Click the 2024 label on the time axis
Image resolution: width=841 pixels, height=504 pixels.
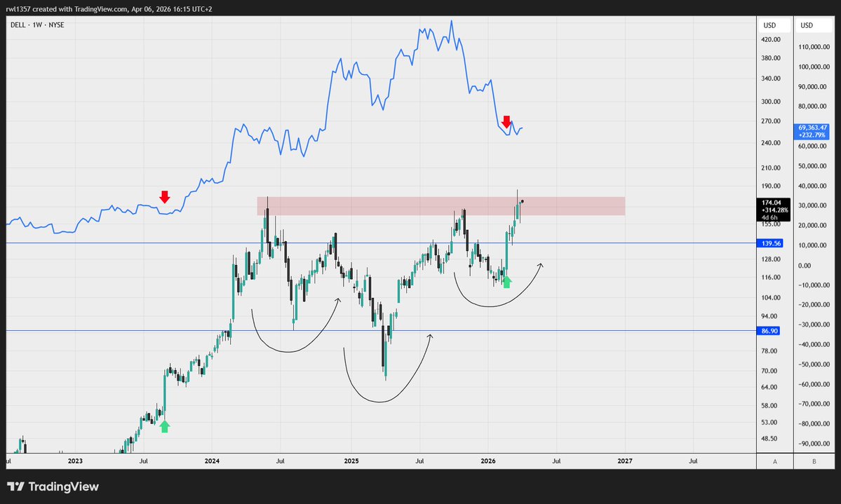coord(212,461)
